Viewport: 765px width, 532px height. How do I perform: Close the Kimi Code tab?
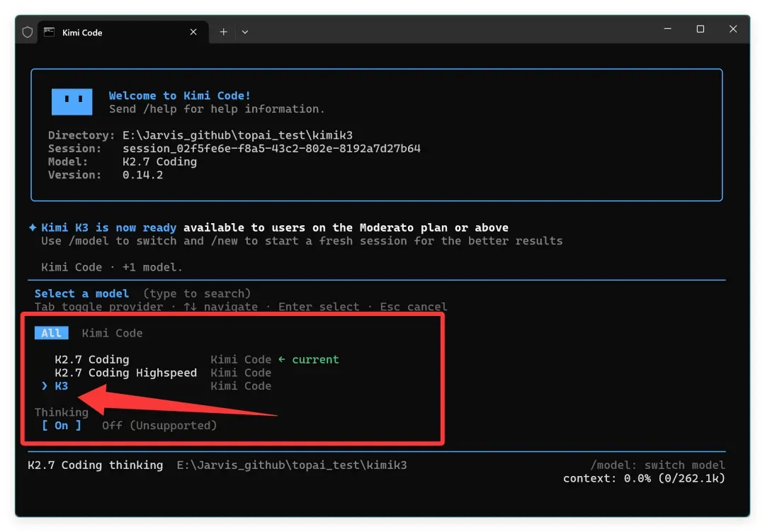pos(193,32)
